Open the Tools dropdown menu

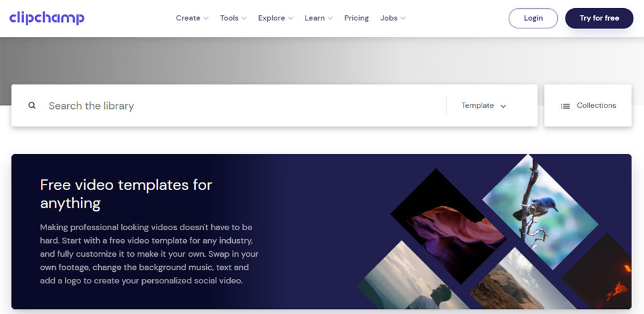233,18
